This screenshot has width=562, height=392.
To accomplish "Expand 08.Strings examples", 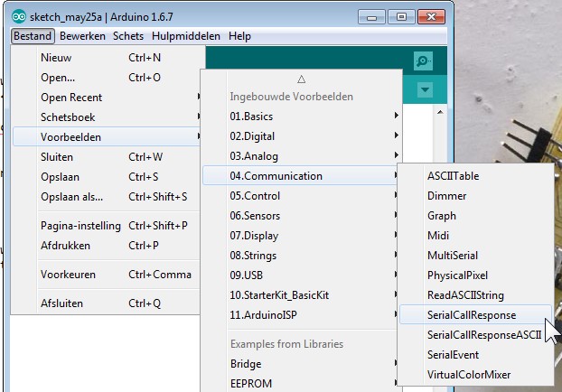I will click(x=302, y=256).
